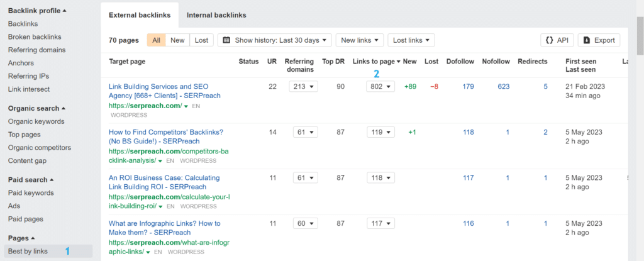This screenshot has width=644, height=261.
Task: Select the Lost filter toggle
Action: point(202,40)
